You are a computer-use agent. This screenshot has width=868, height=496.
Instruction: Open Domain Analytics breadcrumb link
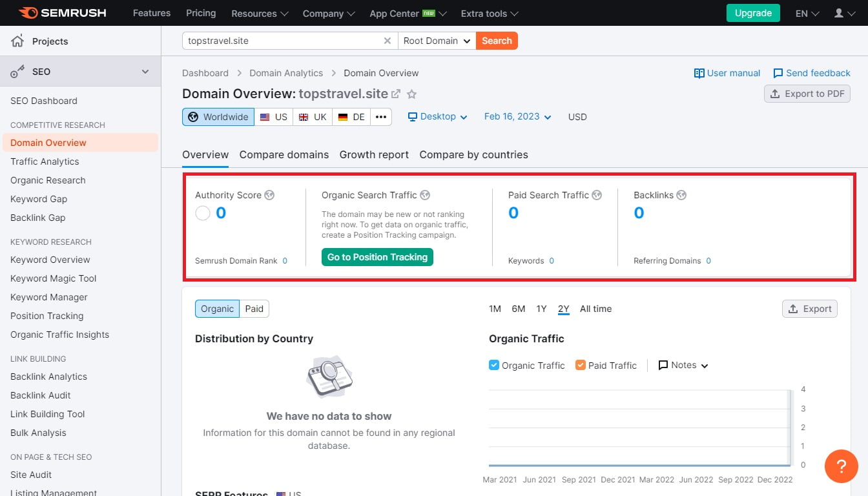(x=286, y=73)
